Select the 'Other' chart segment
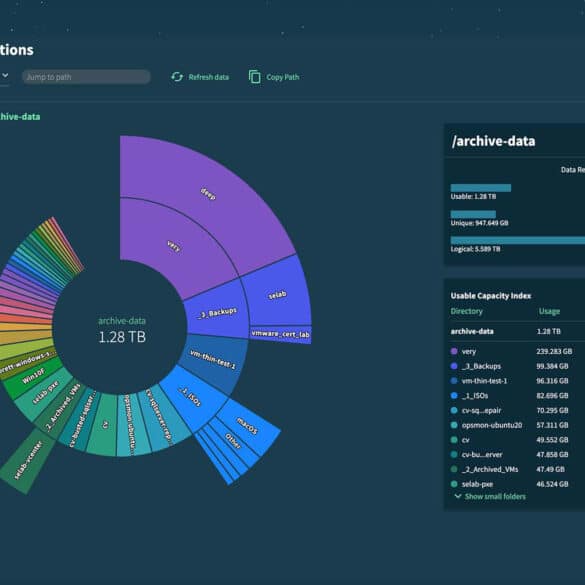This screenshot has height=585, width=585. click(x=233, y=441)
